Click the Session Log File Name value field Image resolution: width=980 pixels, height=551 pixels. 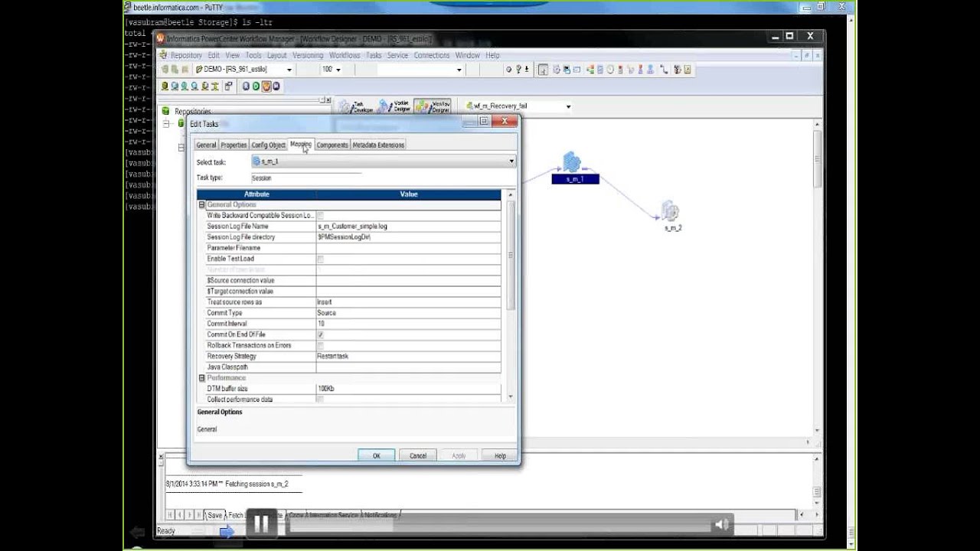tap(408, 227)
